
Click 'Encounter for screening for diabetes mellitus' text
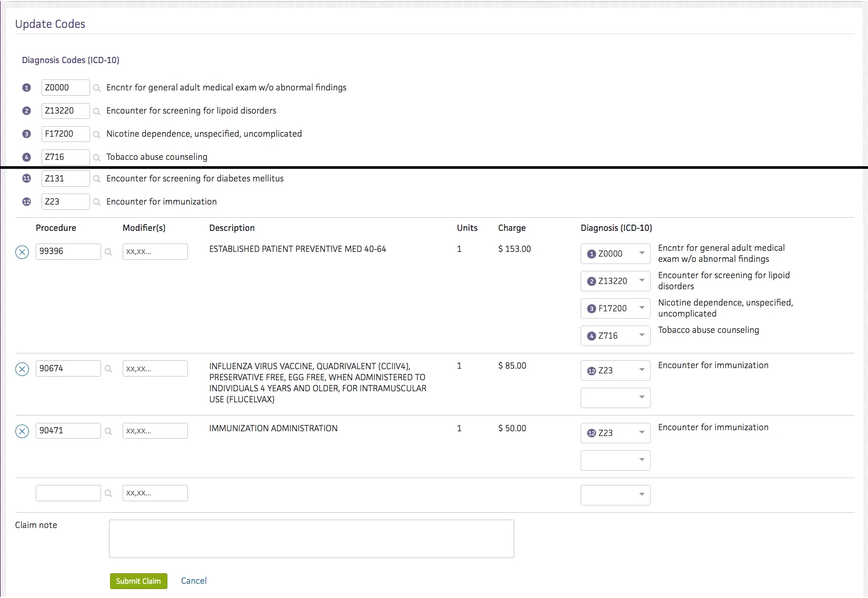[195, 178]
